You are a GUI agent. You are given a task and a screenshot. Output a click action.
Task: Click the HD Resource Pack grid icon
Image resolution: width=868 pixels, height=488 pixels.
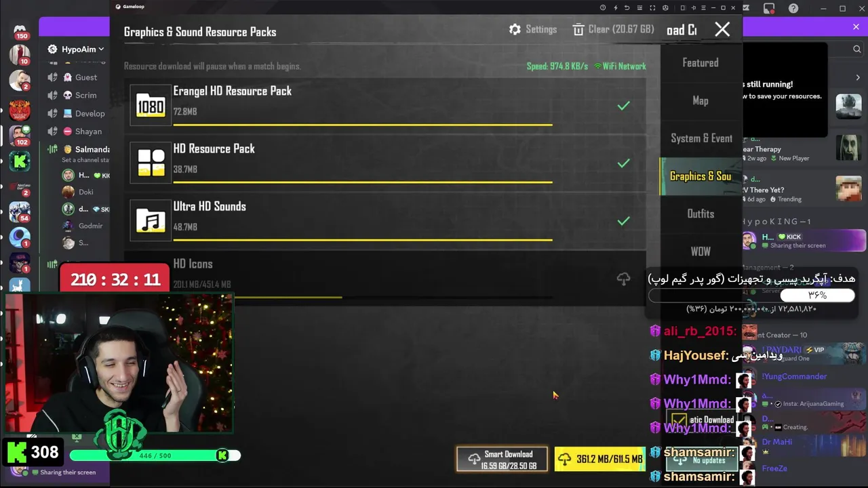pos(151,163)
